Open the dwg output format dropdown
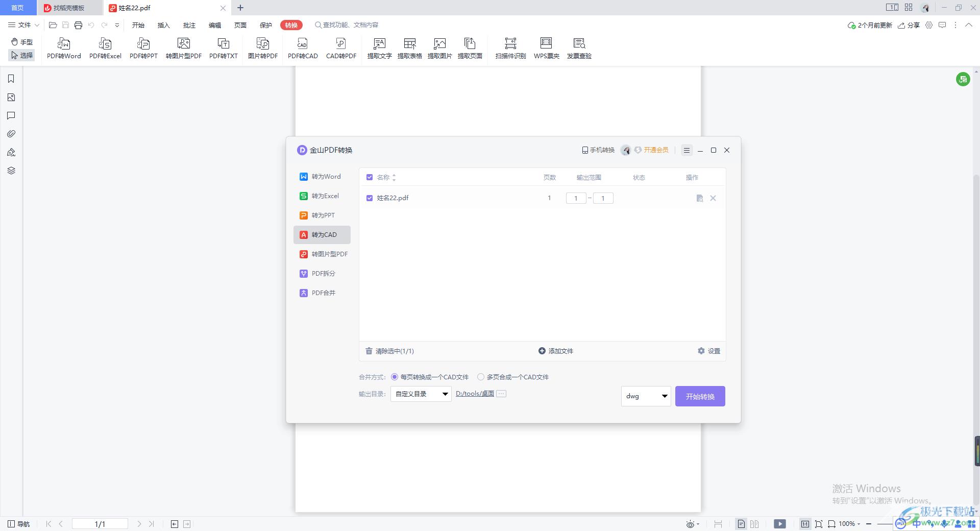 tap(646, 396)
